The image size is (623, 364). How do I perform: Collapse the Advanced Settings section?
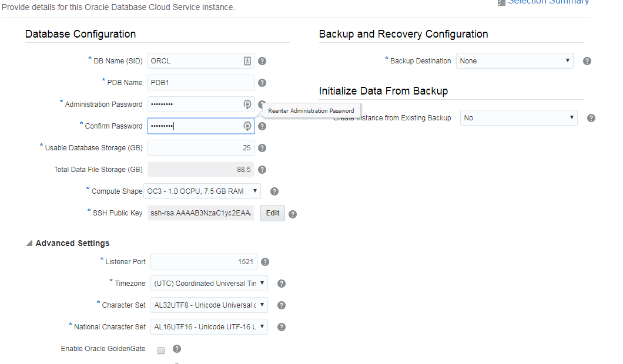(29, 242)
